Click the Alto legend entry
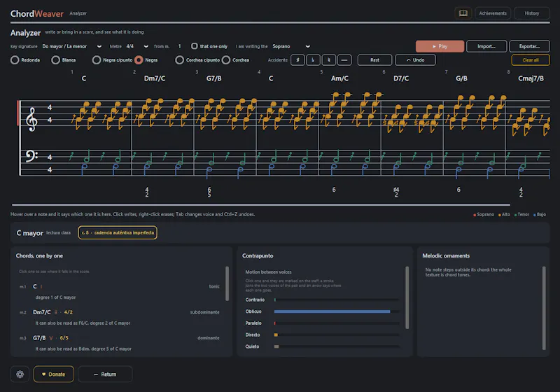 point(504,215)
